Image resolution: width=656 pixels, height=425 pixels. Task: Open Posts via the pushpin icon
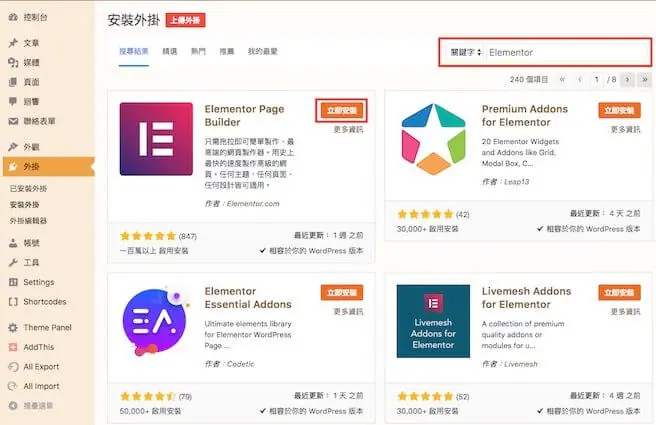click(13, 43)
